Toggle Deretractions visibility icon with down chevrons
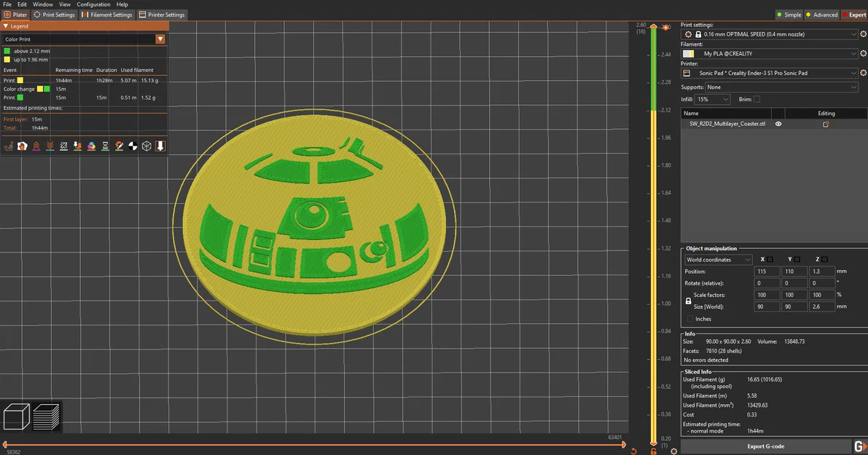The height and width of the screenshot is (455, 868). click(50, 146)
